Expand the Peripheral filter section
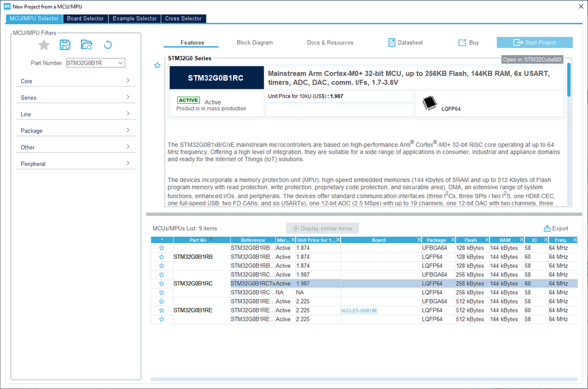588x389 pixels. click(76, 164)
